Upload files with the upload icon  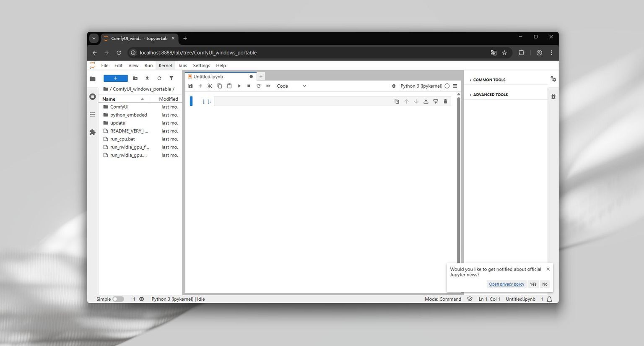point(147,78)
